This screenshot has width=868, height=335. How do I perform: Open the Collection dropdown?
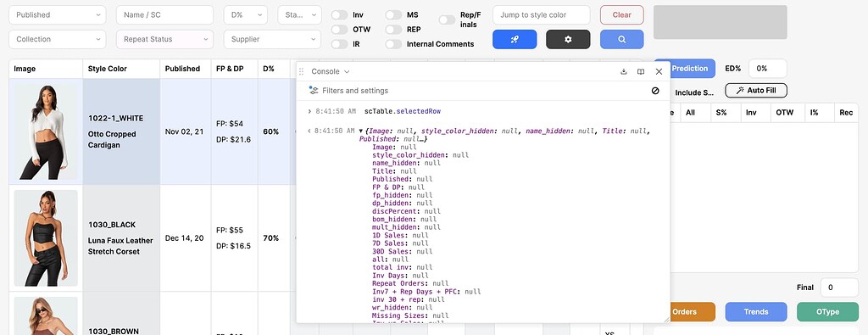(57, 39)
